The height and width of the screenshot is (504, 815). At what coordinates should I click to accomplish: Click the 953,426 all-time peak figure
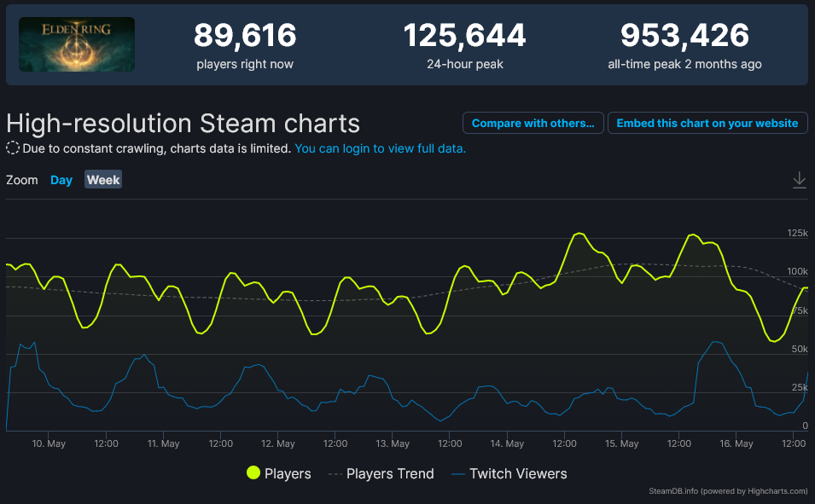tap(684, 36)
